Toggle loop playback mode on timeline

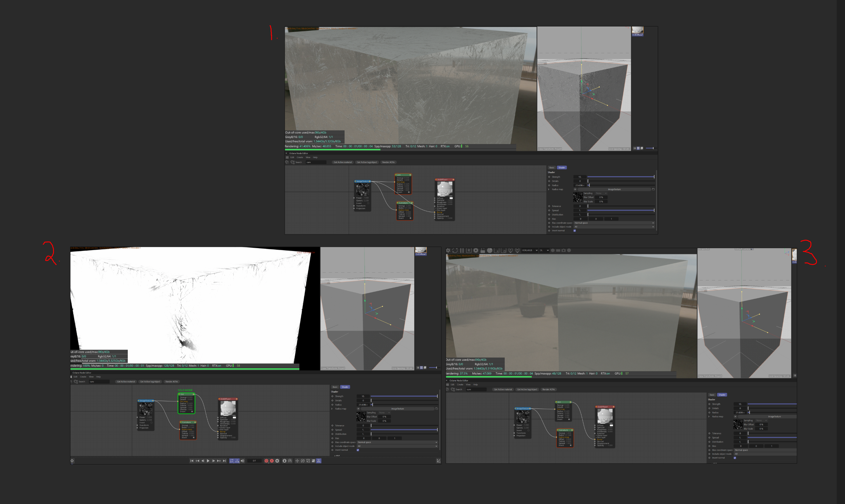pyautogui.click(x=232, y=461)
